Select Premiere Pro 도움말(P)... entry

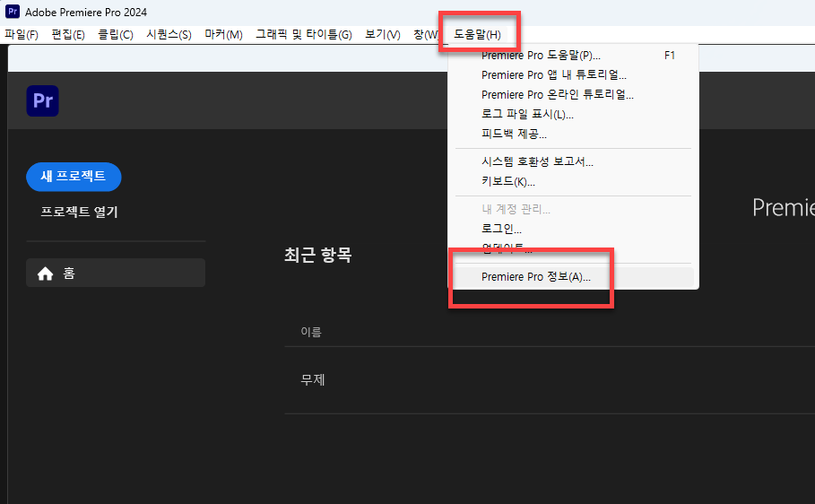573,55
